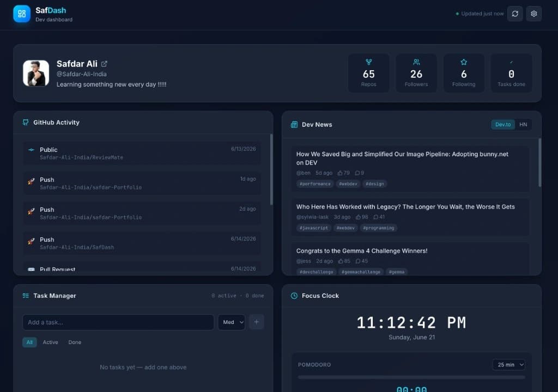Click Safdar-Ali-India/ReviewMate repo text
Screen dimensions: 558x392
click(82, 157)
